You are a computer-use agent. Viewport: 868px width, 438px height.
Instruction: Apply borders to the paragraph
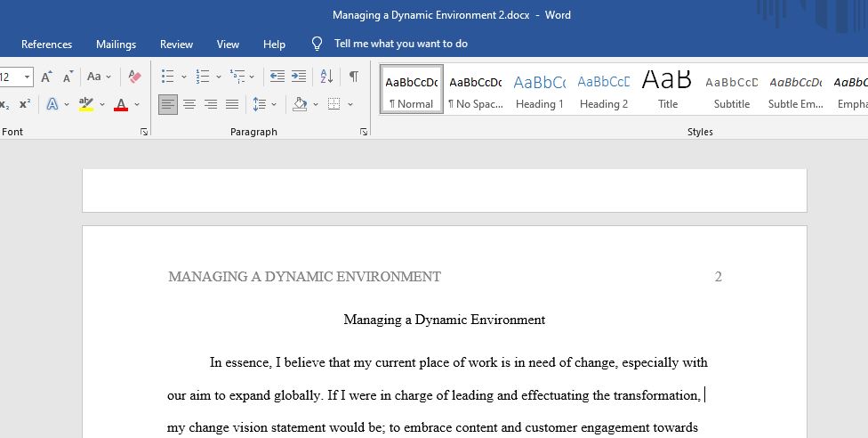tap(334, 104)
